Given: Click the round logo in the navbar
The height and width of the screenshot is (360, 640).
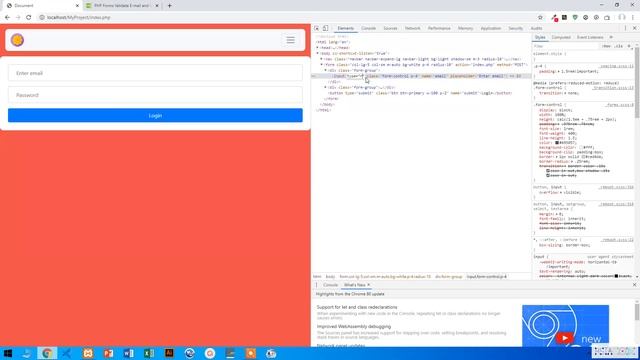Looking at the screenshot, I should tap(17, 40).
